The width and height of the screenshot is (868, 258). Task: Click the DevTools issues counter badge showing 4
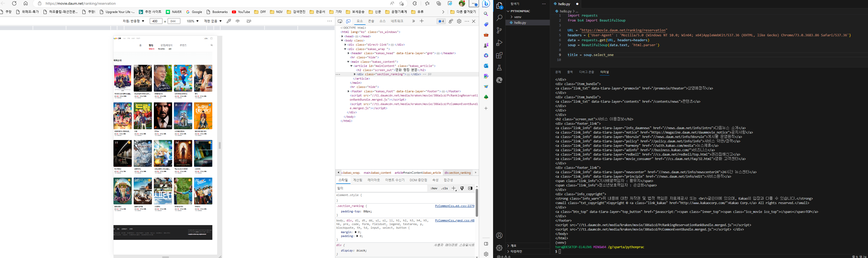(441, 21)
